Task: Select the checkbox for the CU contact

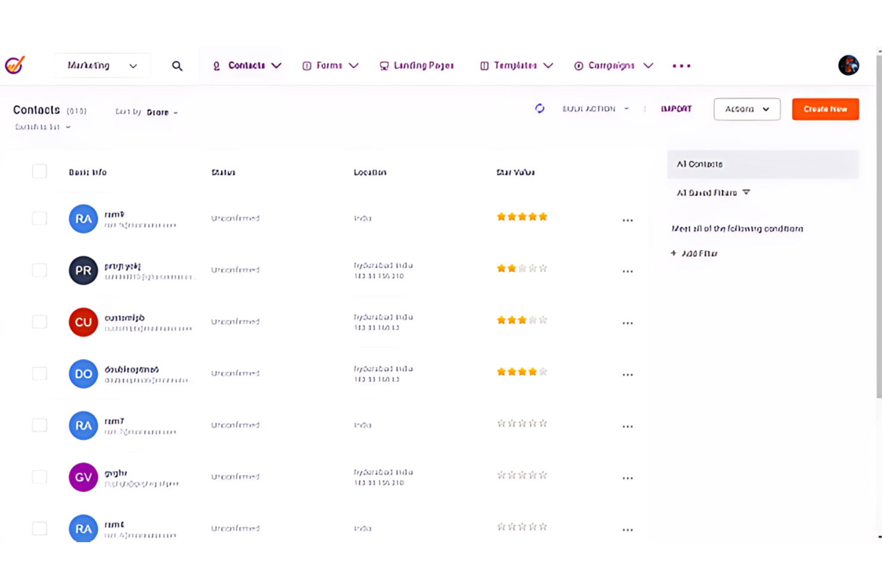Action: [x=39, y=322]
